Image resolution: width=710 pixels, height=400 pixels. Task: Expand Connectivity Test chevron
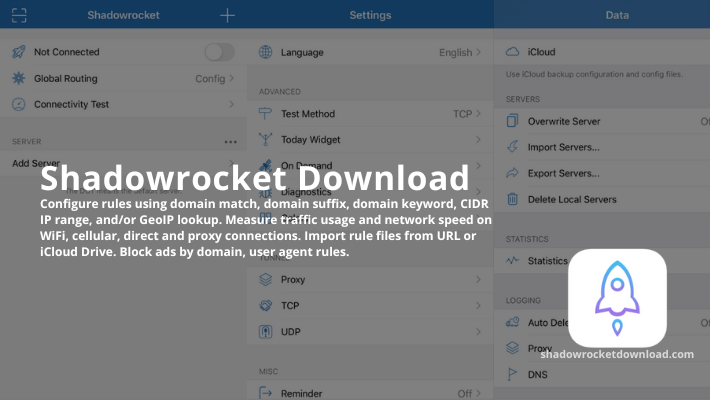[231, 104]
